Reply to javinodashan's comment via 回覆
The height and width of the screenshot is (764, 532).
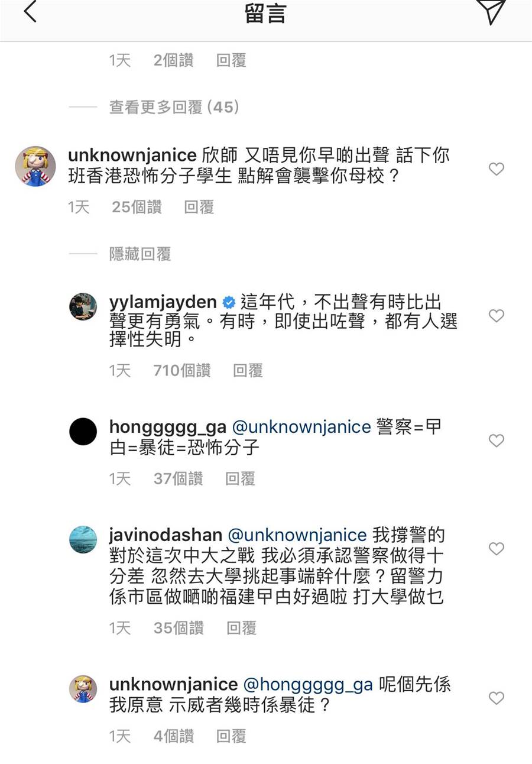tap(241, 628)
